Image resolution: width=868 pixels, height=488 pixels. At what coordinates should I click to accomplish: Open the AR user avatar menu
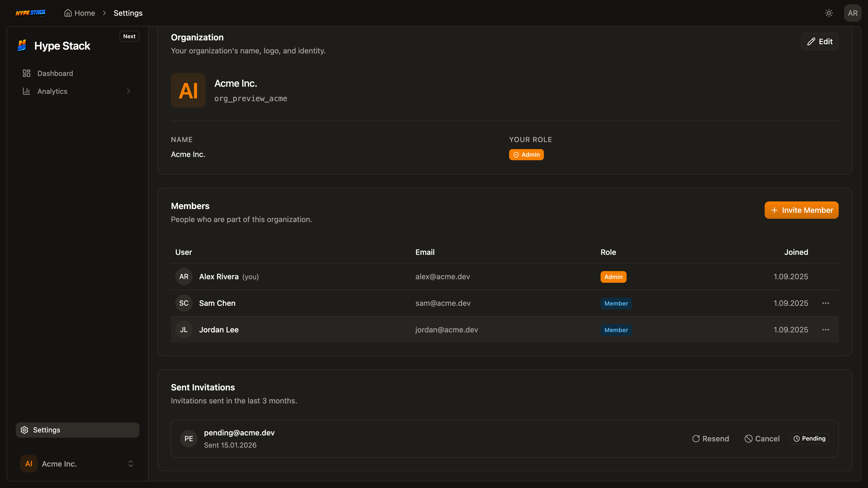[853, 13]
